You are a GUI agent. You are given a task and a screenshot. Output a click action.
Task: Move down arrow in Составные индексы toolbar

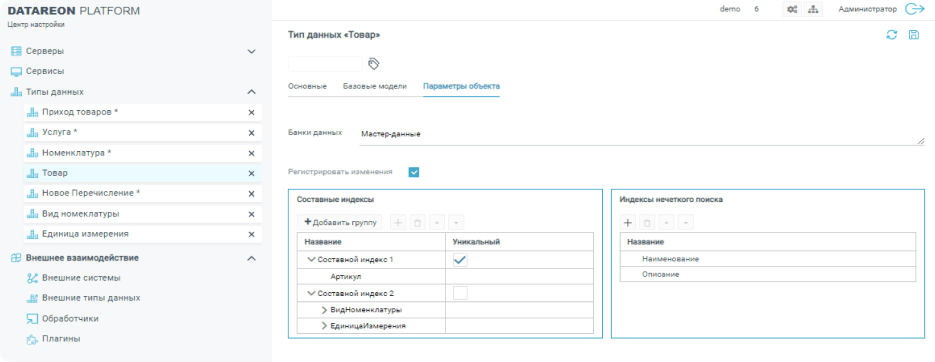(456, 222)
